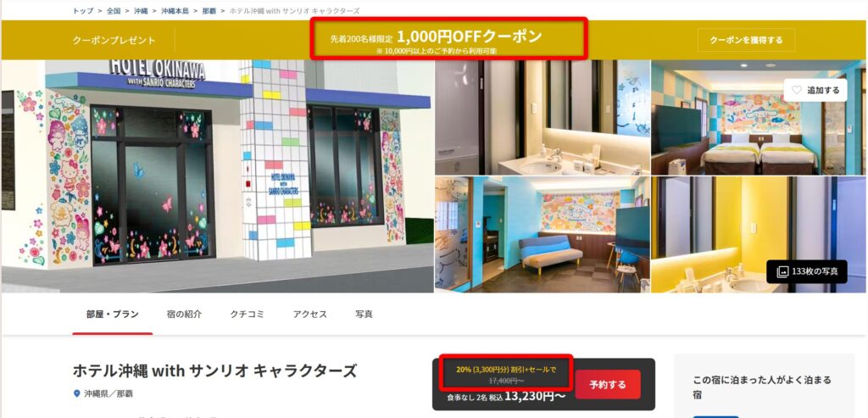The width and height of the screenshot is (868, 418).
Task: Click the photo gallery icon beside 133枚の写真
Action: point(782,271)
